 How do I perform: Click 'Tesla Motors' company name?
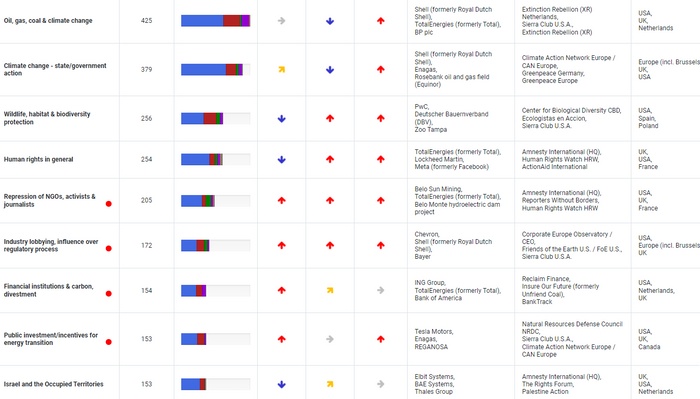coord(434,331)
